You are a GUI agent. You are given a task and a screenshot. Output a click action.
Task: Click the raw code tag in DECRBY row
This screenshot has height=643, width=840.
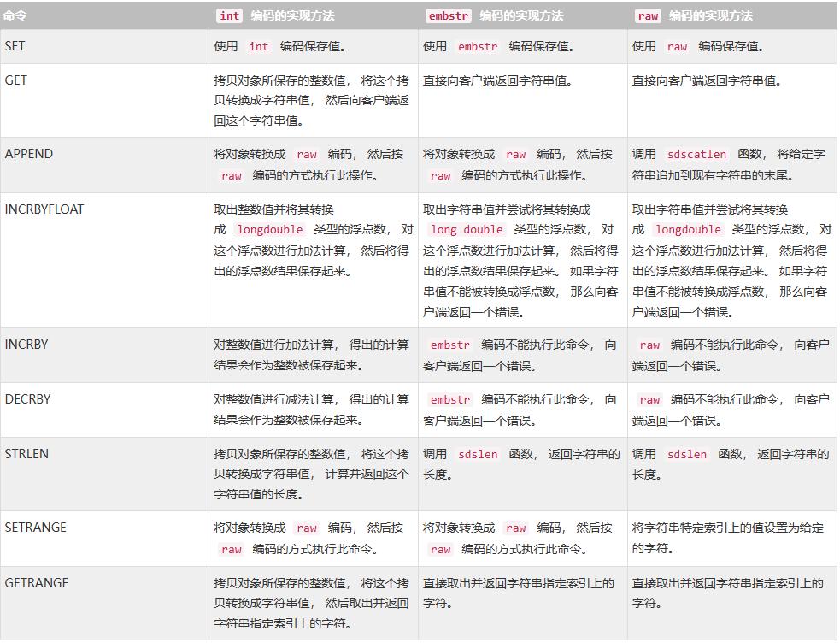tap(649, 399)
